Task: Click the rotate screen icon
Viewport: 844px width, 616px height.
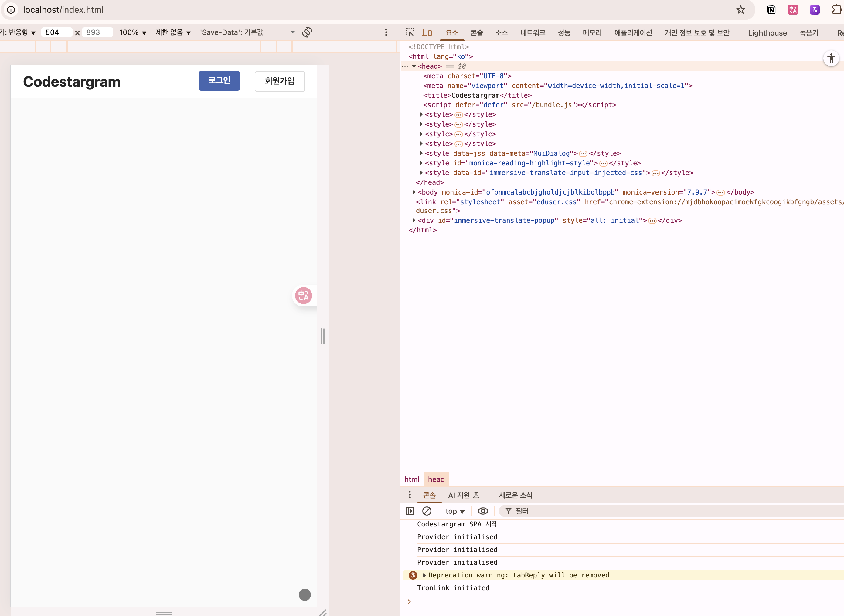Action: [307, 32]
